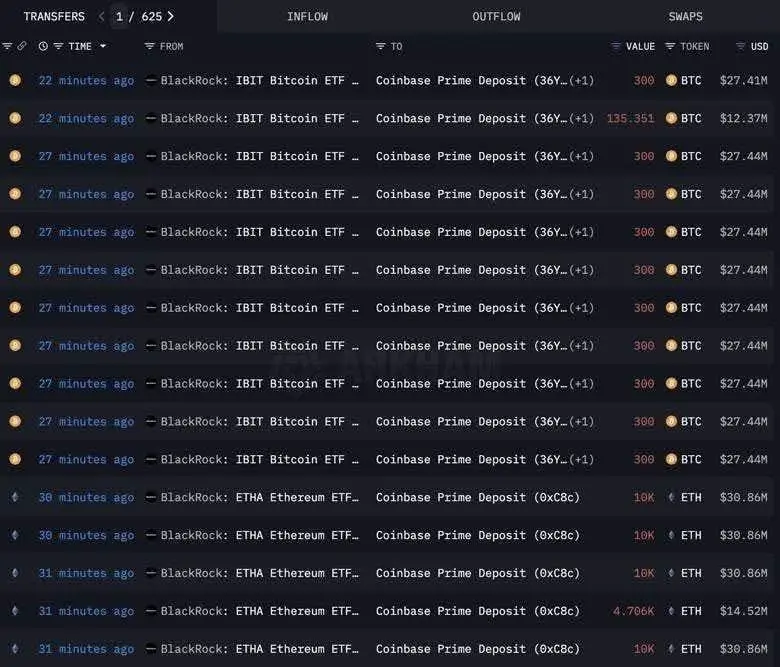Open '31 minutes ago' link in $14.52M row
This screenshot has height=667, width=780.
(87, 611)
